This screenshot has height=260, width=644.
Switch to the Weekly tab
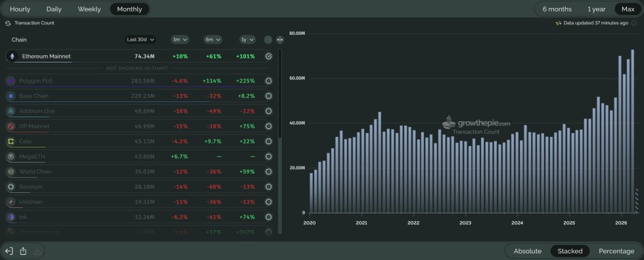point(89,9)
